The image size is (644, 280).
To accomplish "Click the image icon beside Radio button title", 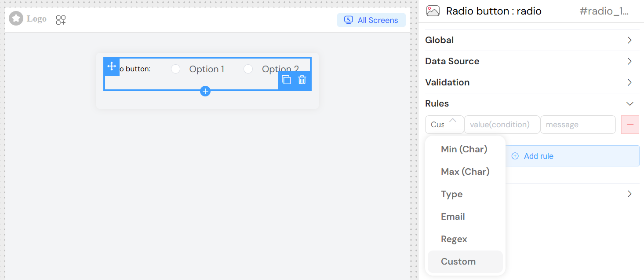I will 433,11.
